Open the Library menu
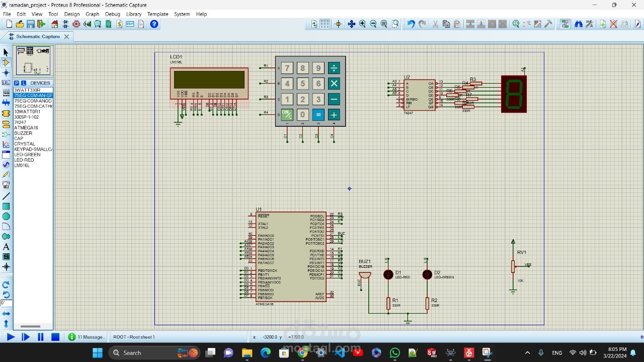644x362 pixels. click(134, 14)
